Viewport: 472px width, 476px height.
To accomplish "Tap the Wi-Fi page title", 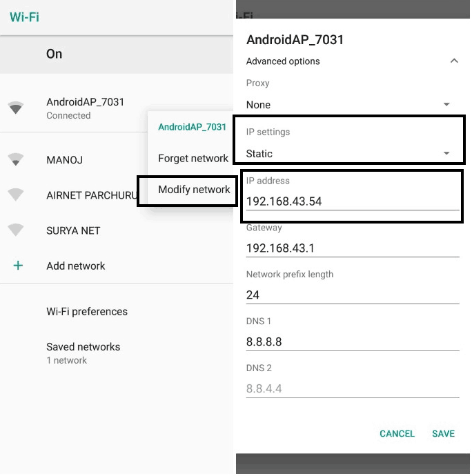I will (24, 17).
